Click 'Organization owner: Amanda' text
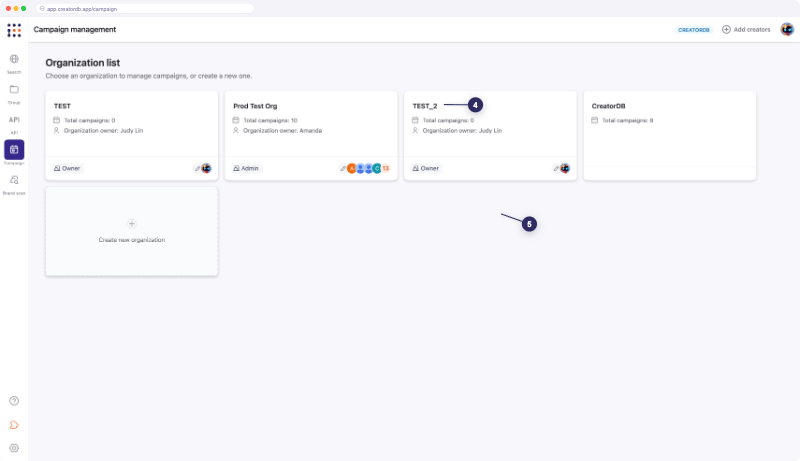 (283, 131)
